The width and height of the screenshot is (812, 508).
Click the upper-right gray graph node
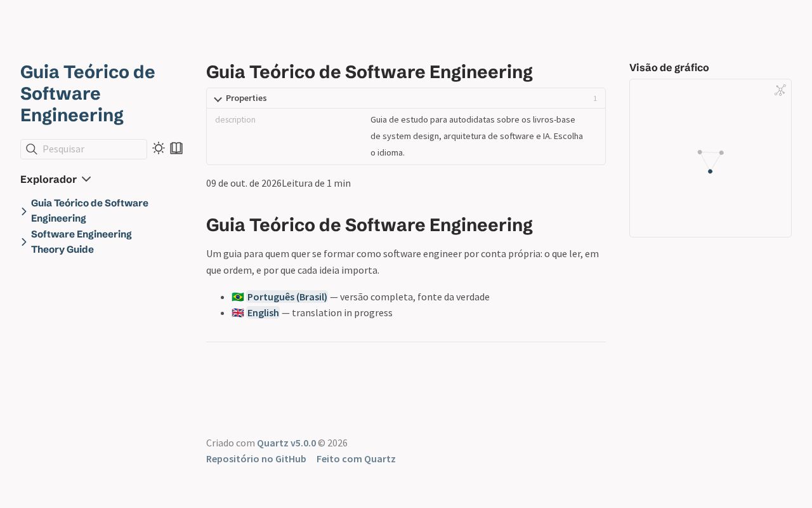coord(721,152)
